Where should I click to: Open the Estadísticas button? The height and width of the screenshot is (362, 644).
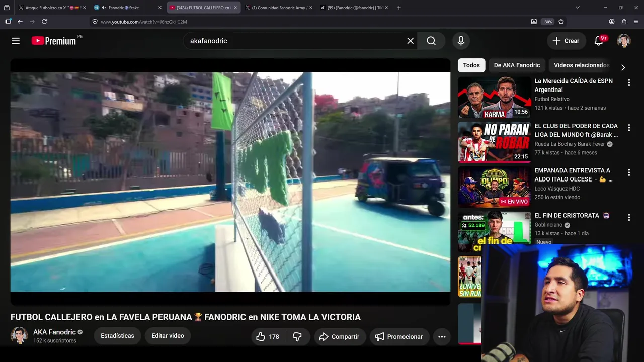[x=117, y=336]
